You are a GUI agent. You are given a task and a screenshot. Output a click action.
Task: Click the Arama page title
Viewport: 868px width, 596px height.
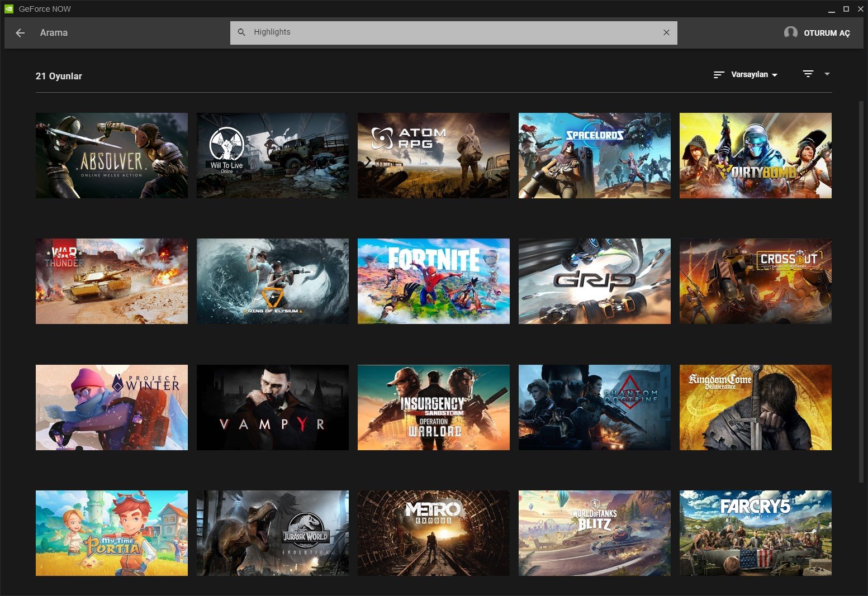[54, 33]
